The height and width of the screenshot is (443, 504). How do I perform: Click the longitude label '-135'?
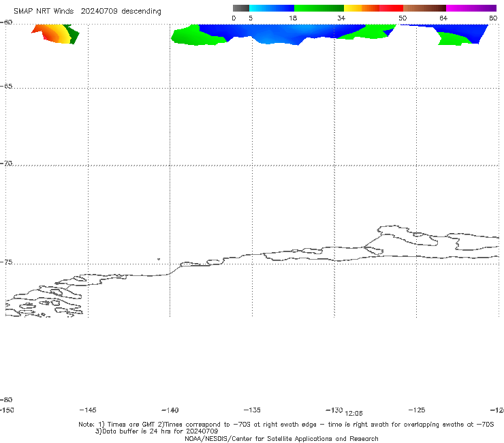pyautogui.click(x=252, y=410)
